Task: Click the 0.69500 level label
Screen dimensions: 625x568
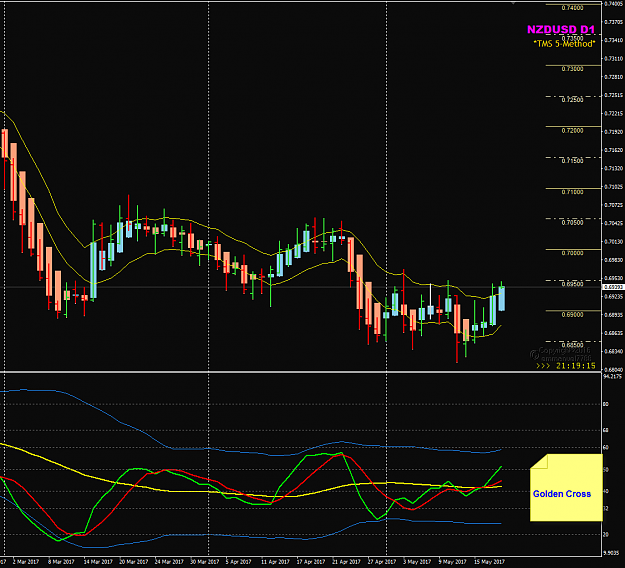Action: [x=572, y=284]
